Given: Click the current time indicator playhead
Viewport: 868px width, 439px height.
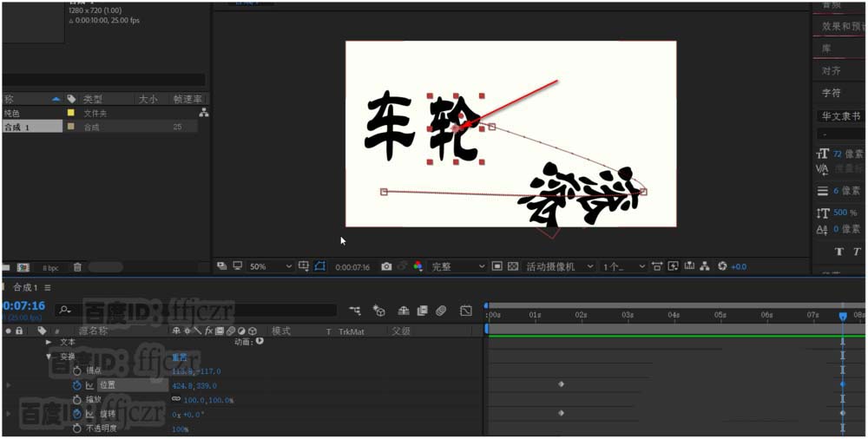Looking at the screenshot, I should 843,316.
